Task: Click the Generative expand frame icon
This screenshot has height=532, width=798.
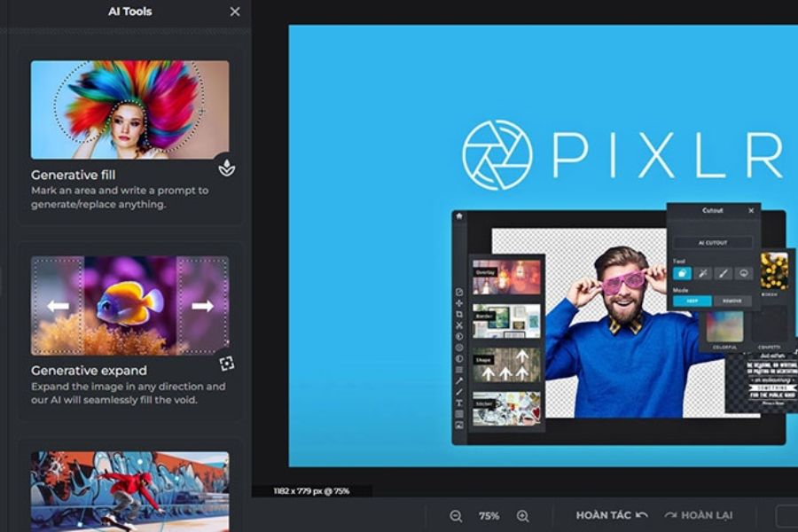Action: click(227, 363)
